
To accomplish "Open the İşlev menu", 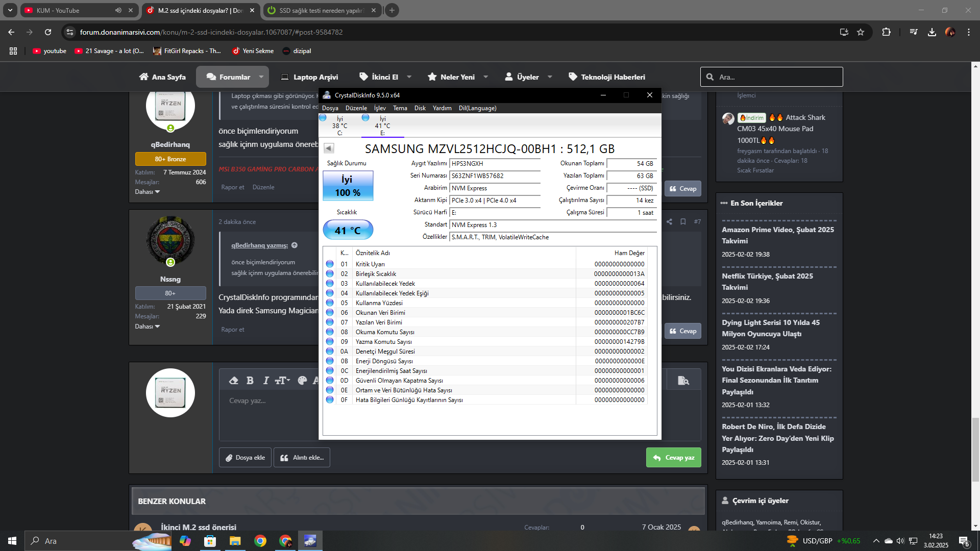I will 380,108.
